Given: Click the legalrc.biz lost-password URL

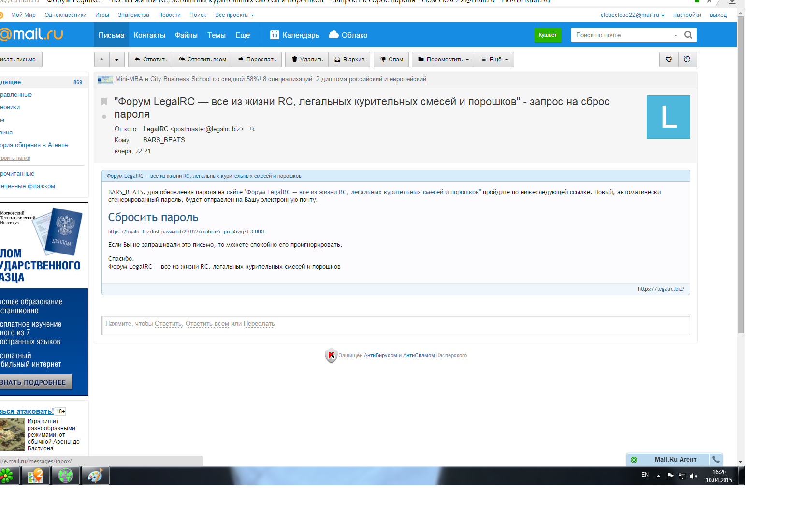Looking at the screenshot, I should pyautogui.click(x=187, y=232).
